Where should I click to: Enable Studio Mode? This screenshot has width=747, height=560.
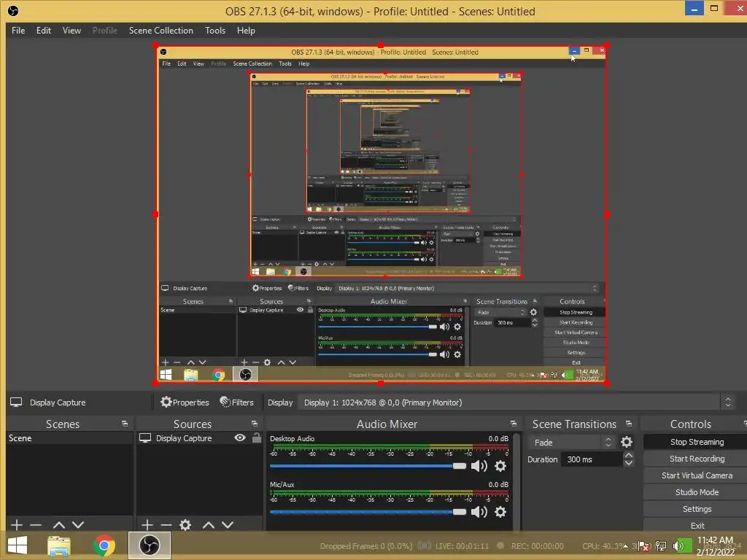[697, 492]
